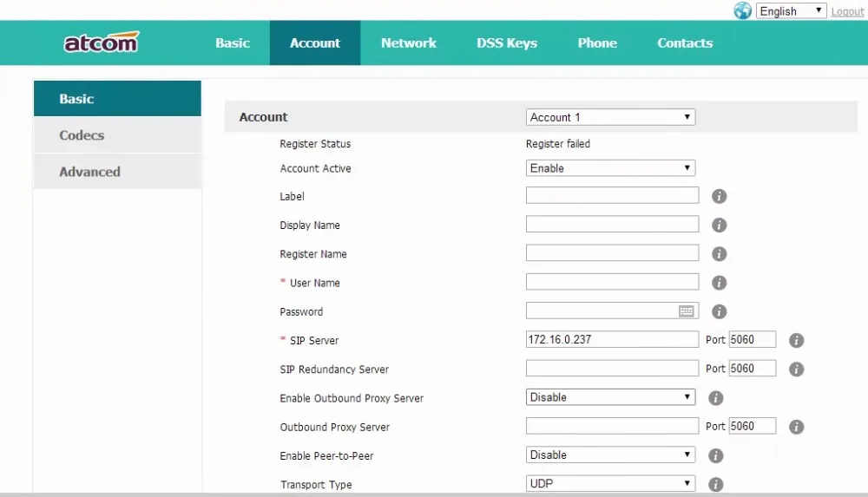
Task: Show info for the SIP Server row
Action: (796, 340)
